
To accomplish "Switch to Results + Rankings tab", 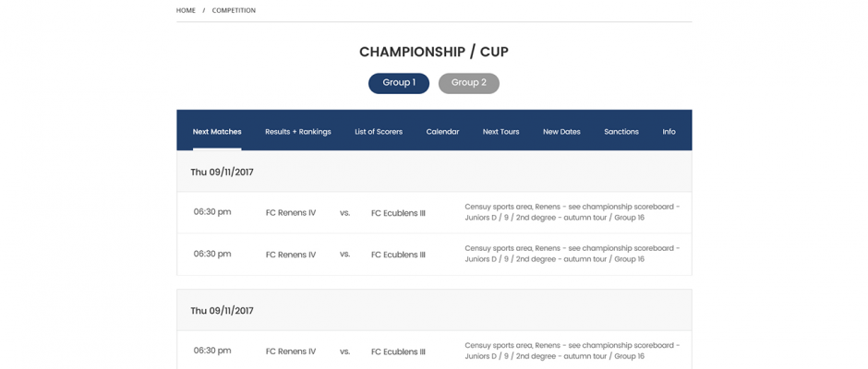I will [298, 132].
